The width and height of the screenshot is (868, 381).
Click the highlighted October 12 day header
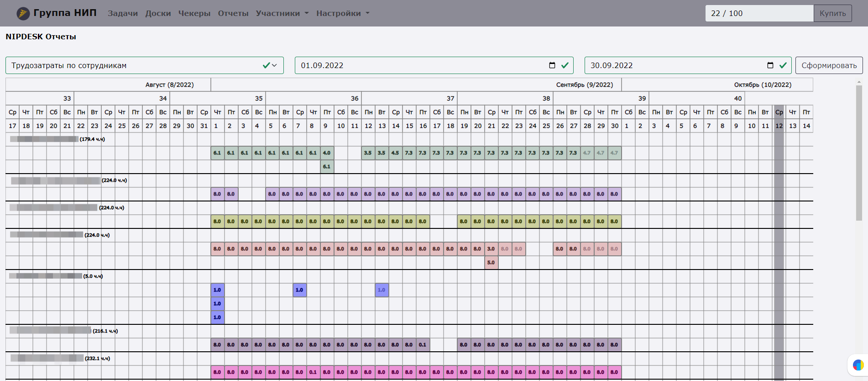point(779,126)
